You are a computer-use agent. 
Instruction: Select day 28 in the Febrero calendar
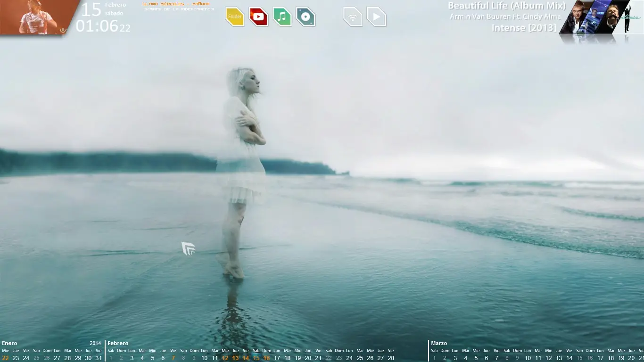pos(391,358)
